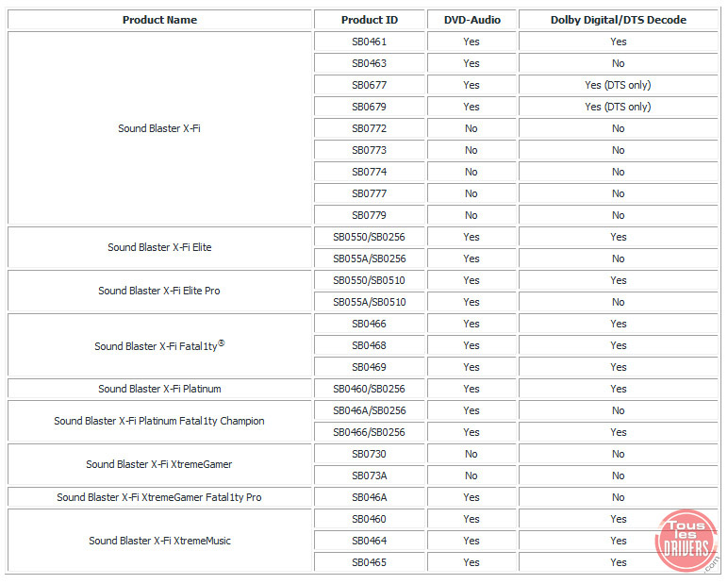Image resolution: width=728 pixels, height=584 pixels.
Task: Select the SB0463 product ID
Action: [x=369, y=63]
